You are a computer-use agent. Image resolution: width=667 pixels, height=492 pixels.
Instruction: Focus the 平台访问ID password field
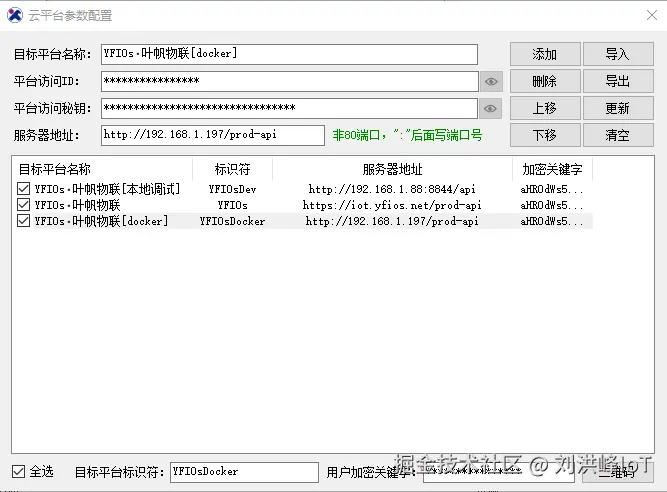[290, 81]
